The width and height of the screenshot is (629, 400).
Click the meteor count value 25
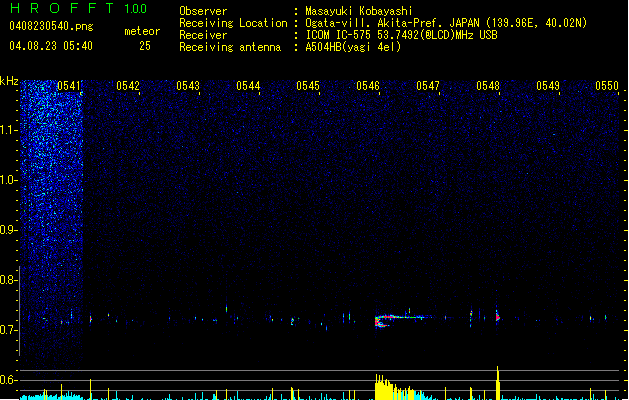[x=145, y=46]
